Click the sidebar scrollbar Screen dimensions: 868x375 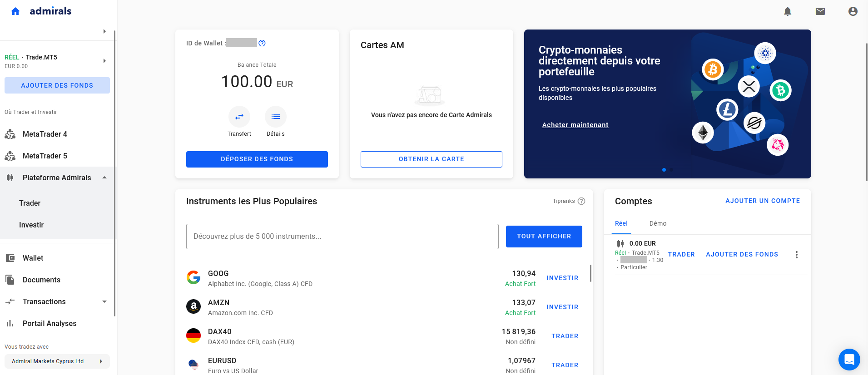(114, 173)
